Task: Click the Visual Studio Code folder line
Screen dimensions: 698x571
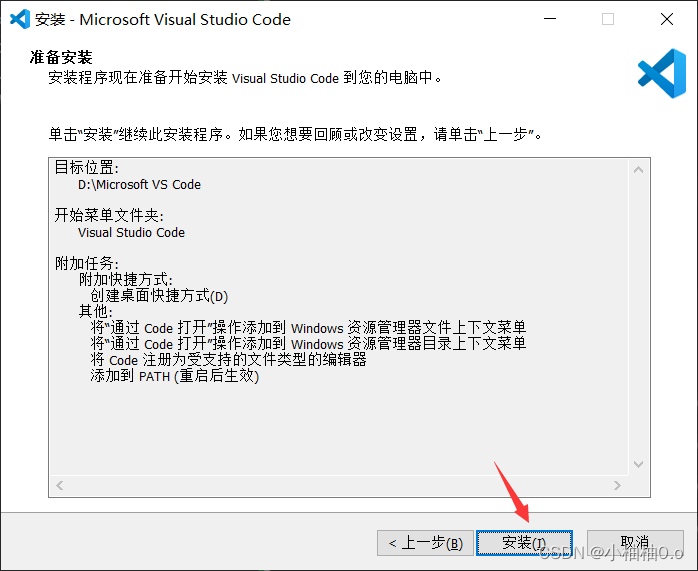Action: 131,232
